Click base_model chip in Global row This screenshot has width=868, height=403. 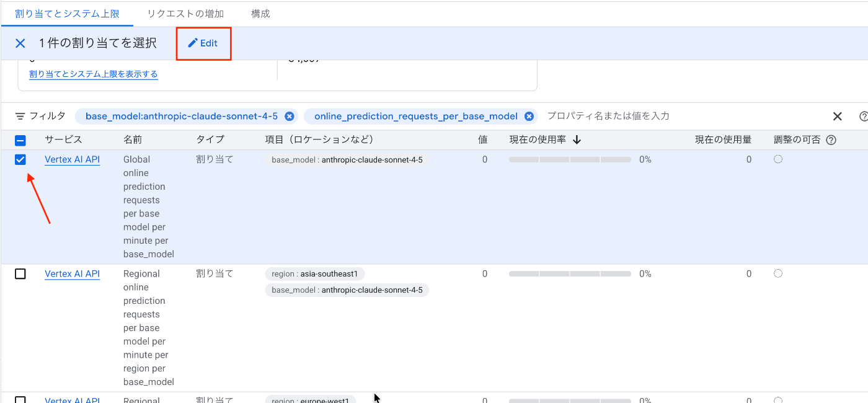tap(347, 159)
